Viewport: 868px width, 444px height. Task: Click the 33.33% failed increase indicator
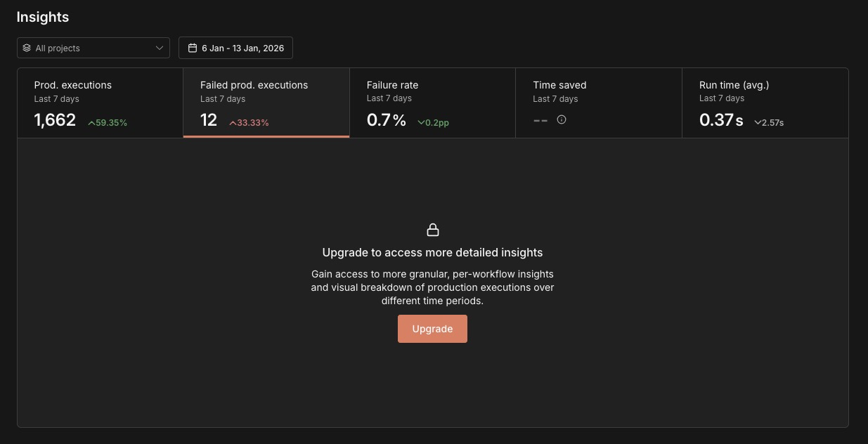click(x=249, y=122)
